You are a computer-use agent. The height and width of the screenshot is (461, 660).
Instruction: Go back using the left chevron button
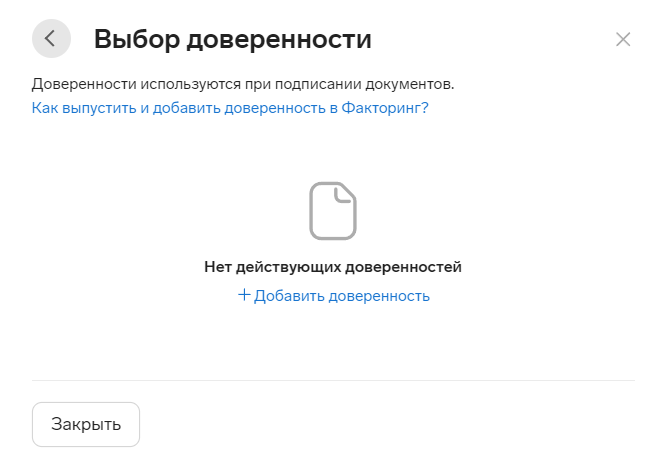click(51, 38)
